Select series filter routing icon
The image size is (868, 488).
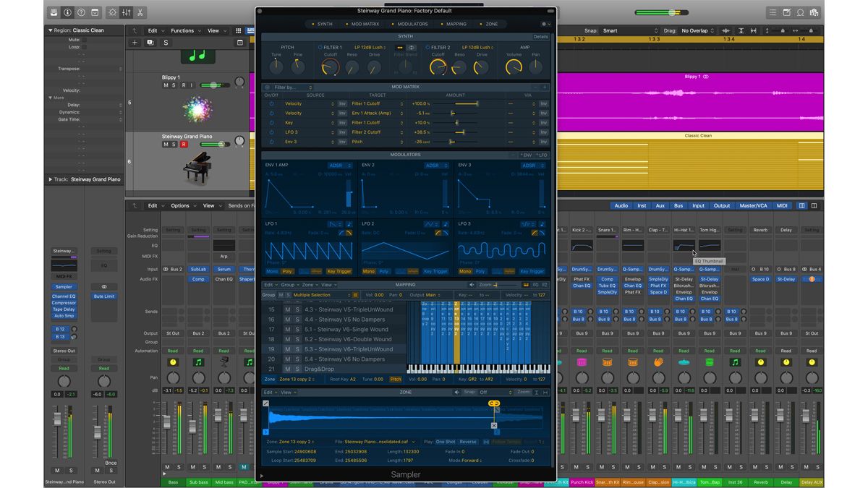[x=400, y=48]
